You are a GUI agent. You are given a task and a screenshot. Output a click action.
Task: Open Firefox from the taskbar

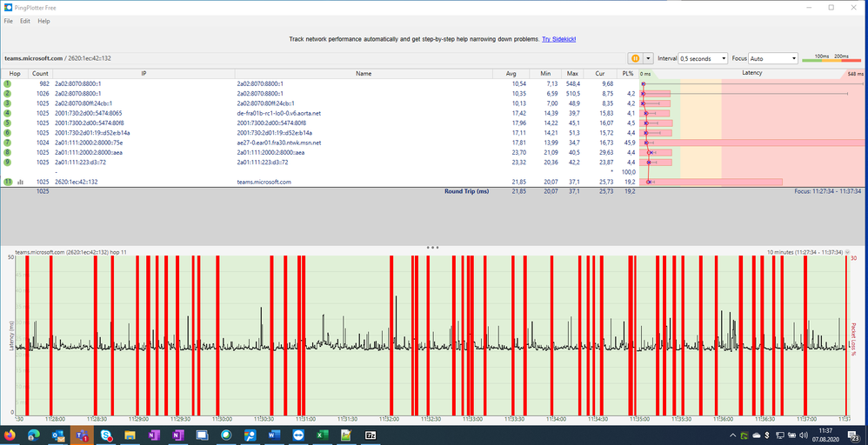pyautogui.click(x=10, y=435)
